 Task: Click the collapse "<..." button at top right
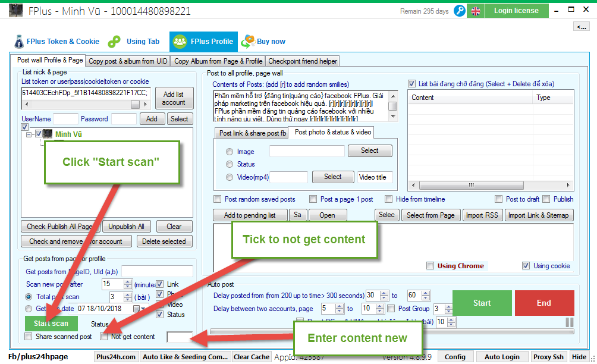click(582, 27)
